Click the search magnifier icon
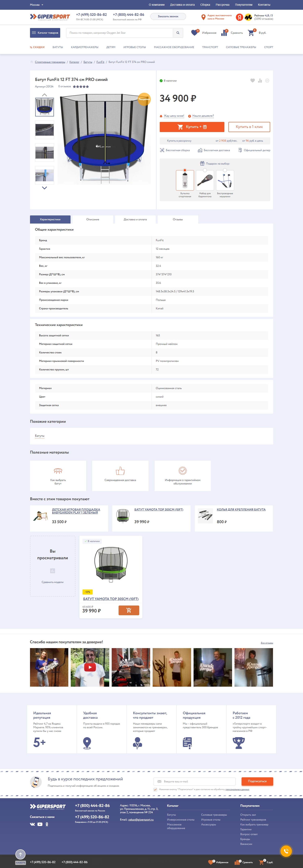 [178, 33]
